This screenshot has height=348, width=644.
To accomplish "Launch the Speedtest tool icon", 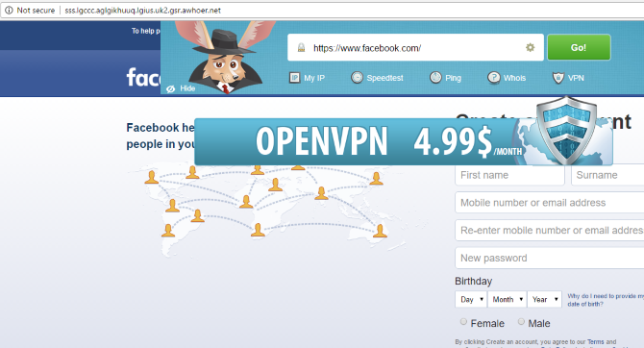I will [357, 77].
